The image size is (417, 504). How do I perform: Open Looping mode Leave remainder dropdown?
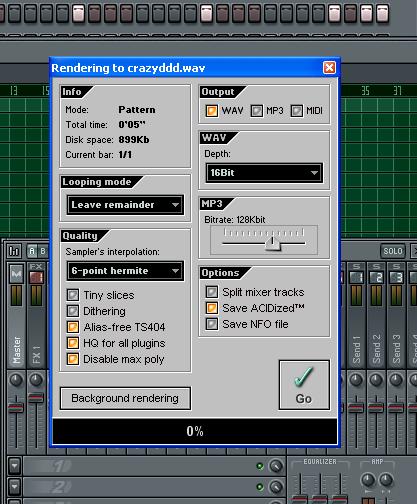pos(125,204)
